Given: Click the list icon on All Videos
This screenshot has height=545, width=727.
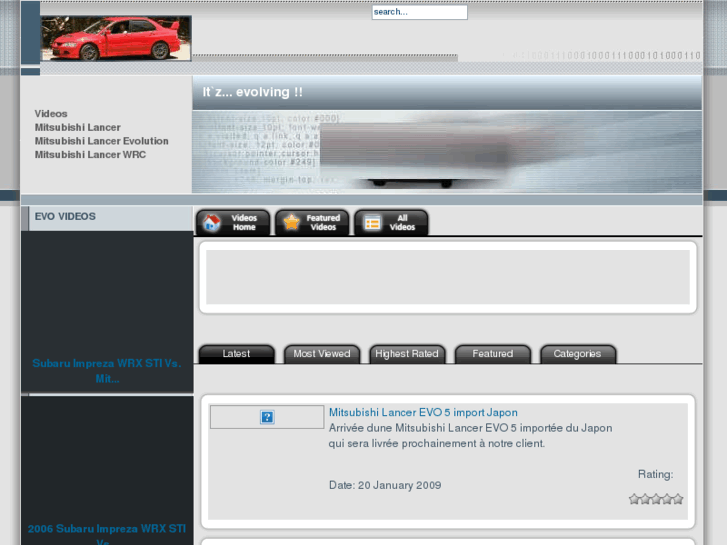Looking at the screenshot, I should click(372, 223).
